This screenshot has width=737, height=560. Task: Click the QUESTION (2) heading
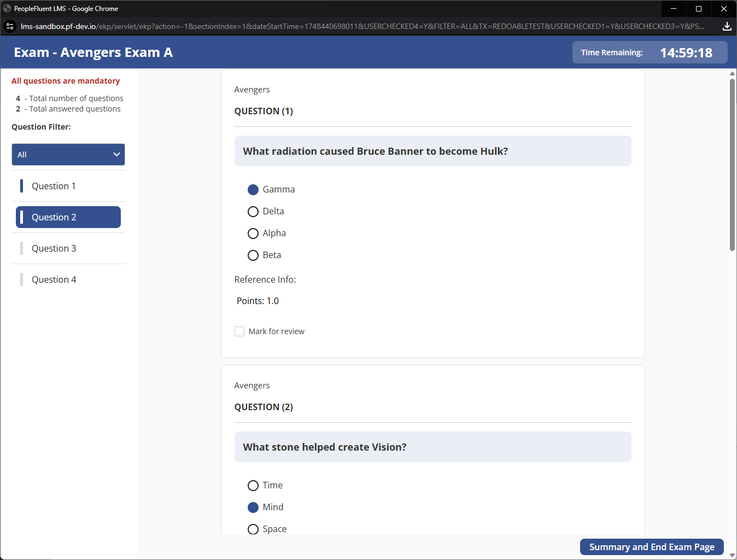pos(264,407)
